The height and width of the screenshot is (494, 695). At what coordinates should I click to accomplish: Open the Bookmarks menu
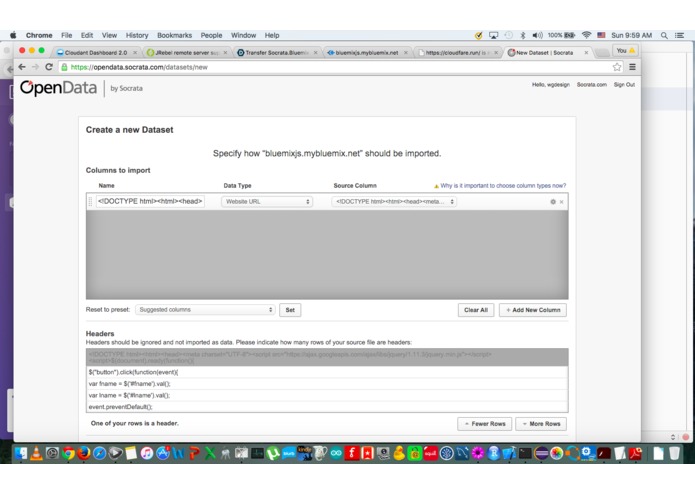click(174, 35)
